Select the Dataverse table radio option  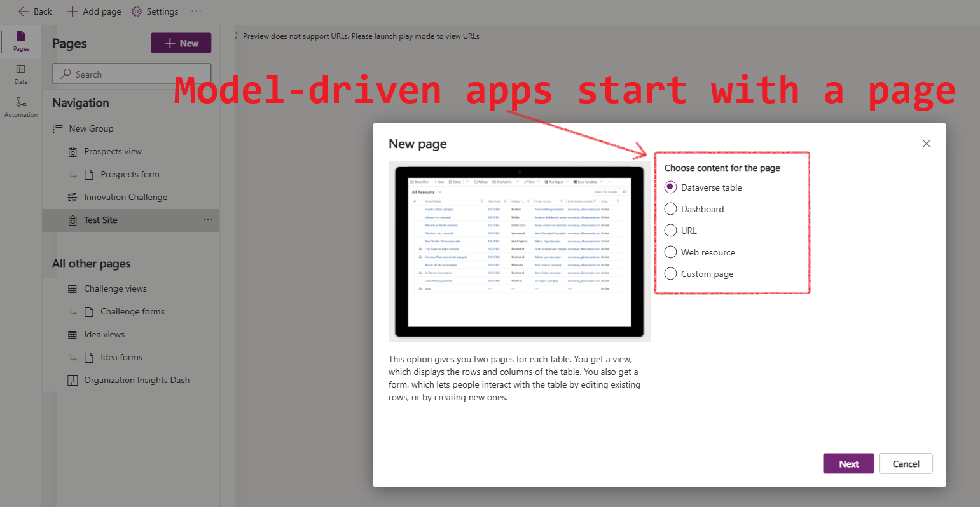click(670, 187)
